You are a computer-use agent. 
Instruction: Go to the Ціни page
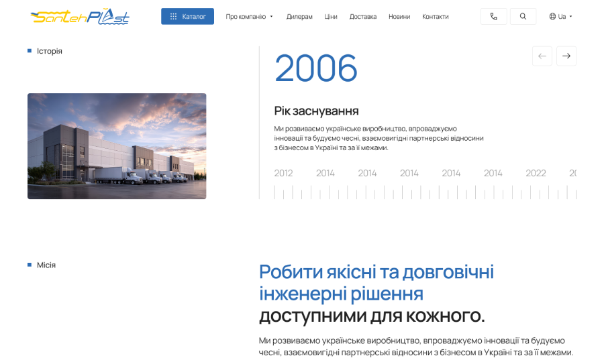click(x=330, y=17)
